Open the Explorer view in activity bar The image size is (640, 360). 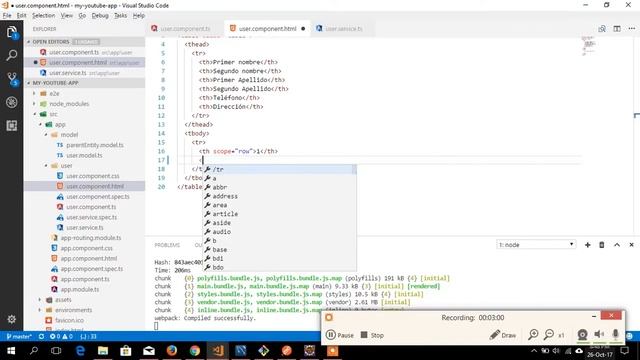(11, 32)
